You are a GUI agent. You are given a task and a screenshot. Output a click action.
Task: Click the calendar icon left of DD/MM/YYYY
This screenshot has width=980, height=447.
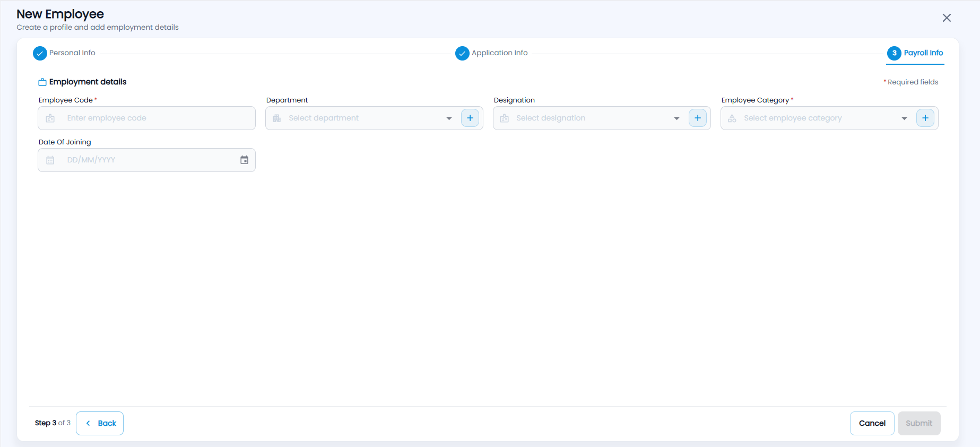(50, 160)
